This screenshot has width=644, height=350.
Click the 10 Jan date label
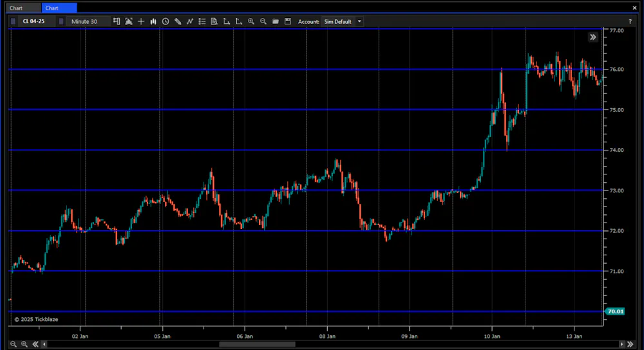coord(492,336)
